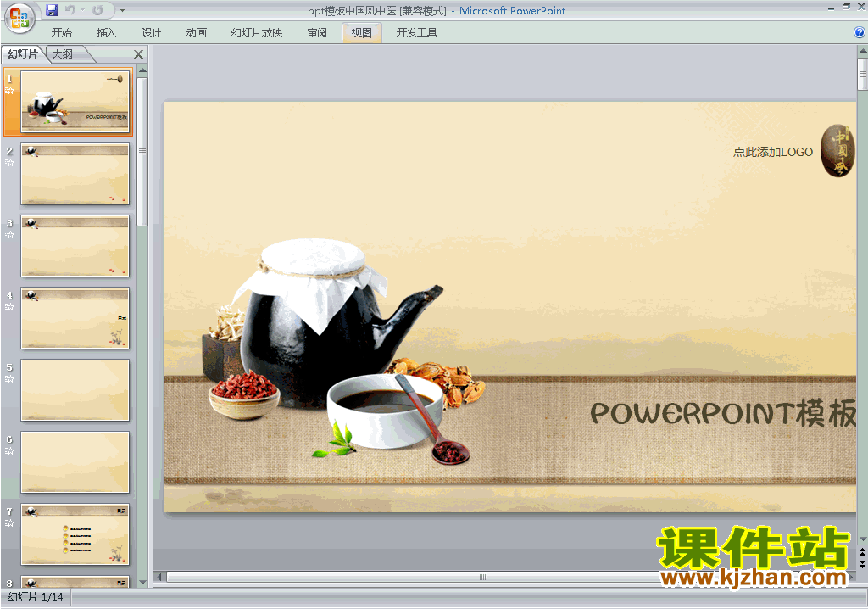Select slide 3 thumbnail
This screenshot has height=609, width=868.
(75, 246)
